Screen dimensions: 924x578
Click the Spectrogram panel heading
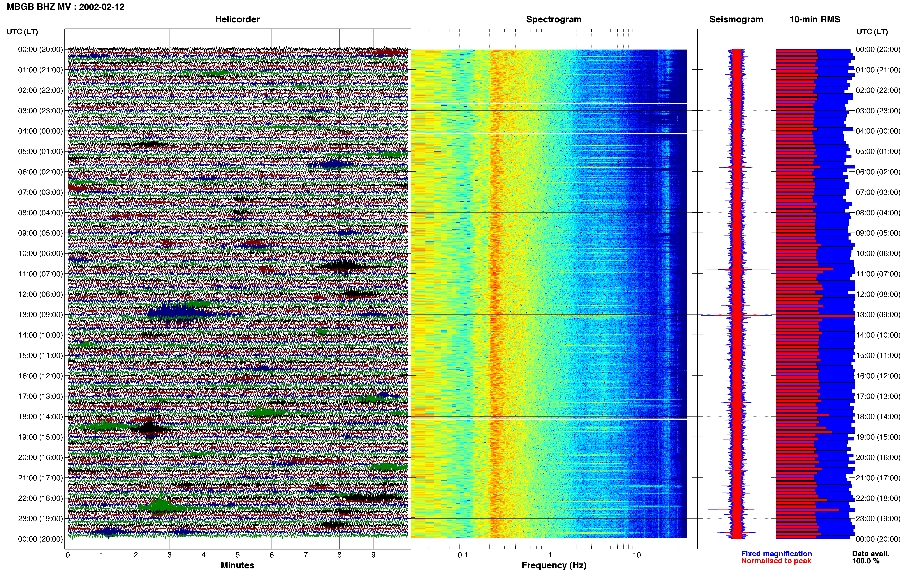(554, 20)
